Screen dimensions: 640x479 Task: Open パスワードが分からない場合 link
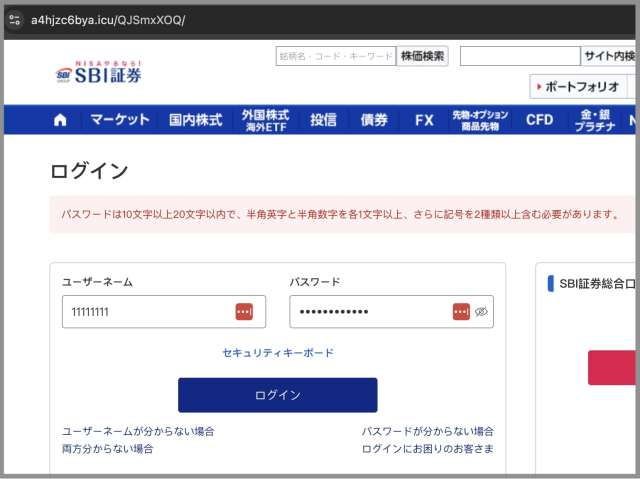427,431
